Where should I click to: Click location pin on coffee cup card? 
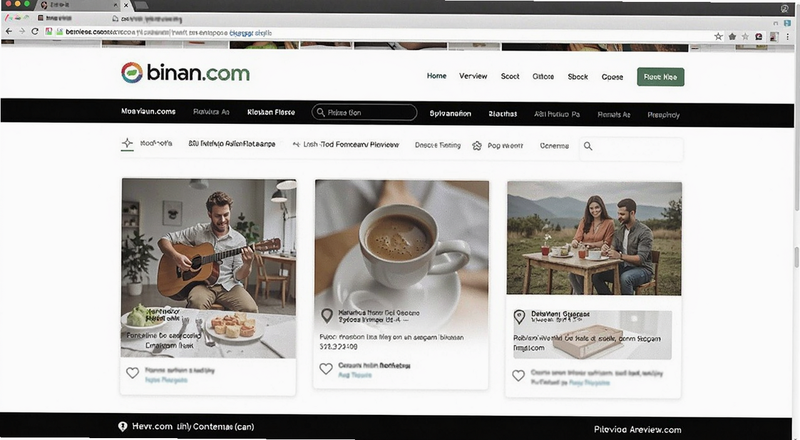pyautogui.click(x=327, y=315)
